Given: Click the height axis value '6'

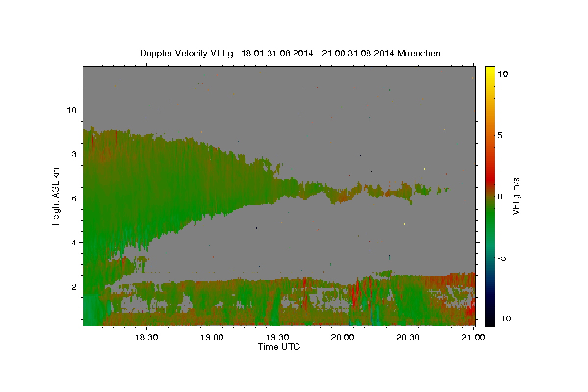Looking at the screenshot, I should pyautogui.click(x=75, y=198).
